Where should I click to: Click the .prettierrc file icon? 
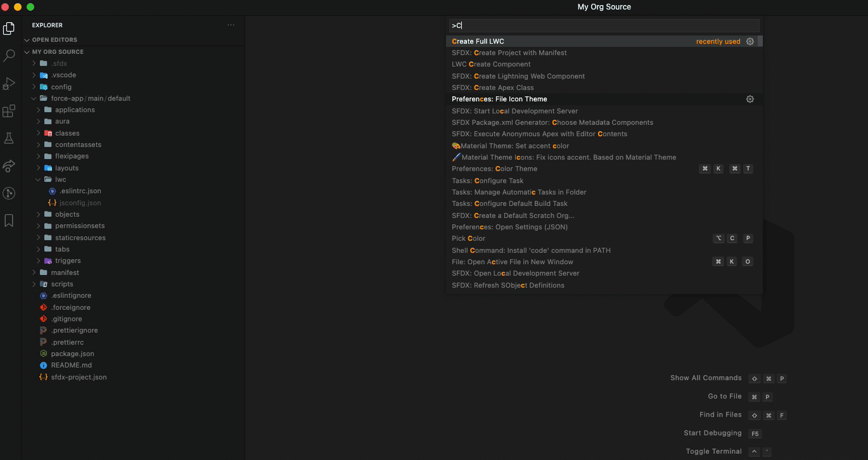[x=43, y=342]
